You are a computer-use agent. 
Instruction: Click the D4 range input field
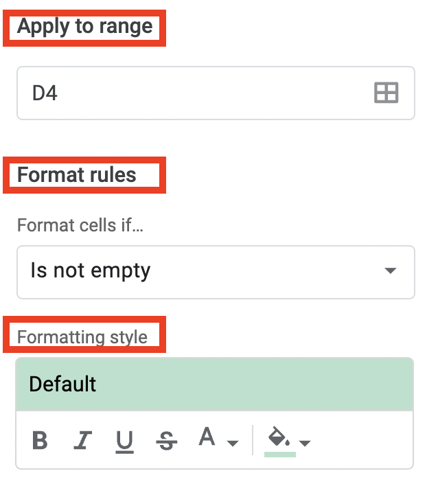[x=216, y=93]
